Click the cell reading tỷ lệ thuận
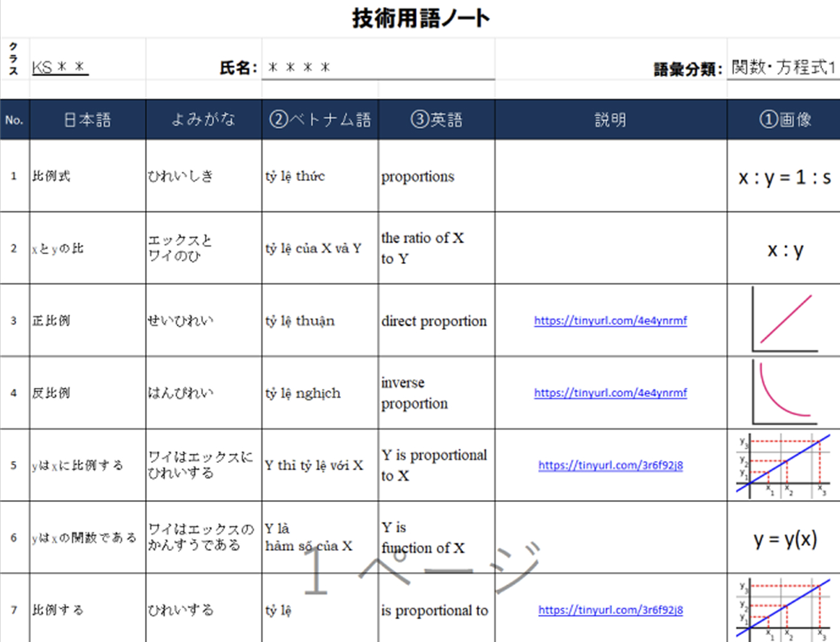 tap(319, 320)
